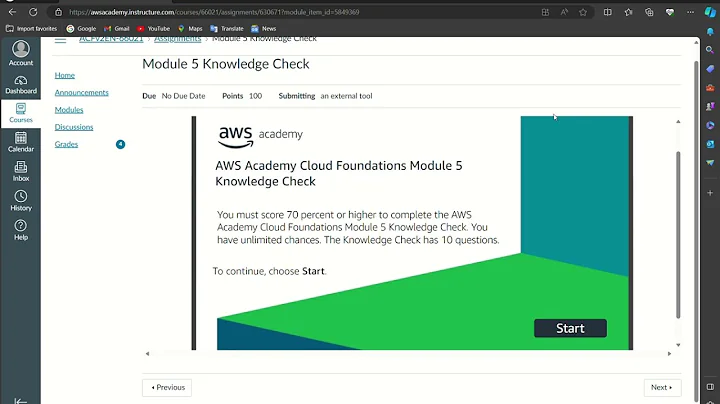Open History in Canvas navigation
720x404 pixels.
click(21, 201)
